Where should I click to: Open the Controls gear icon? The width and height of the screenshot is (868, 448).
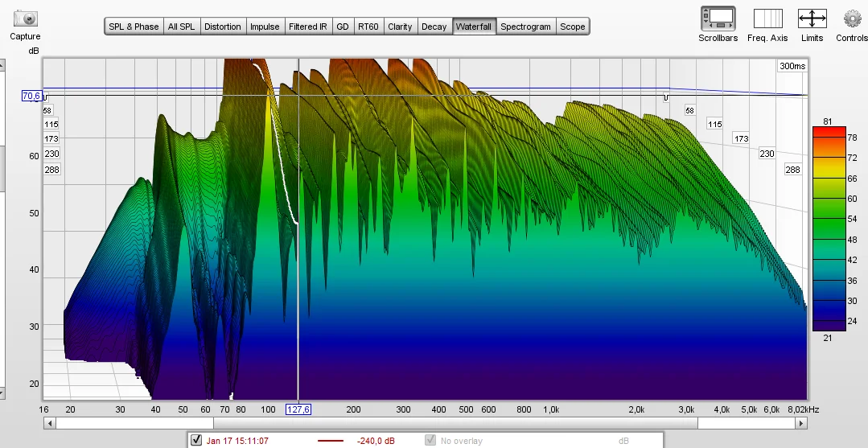click(x=853, y=18)
